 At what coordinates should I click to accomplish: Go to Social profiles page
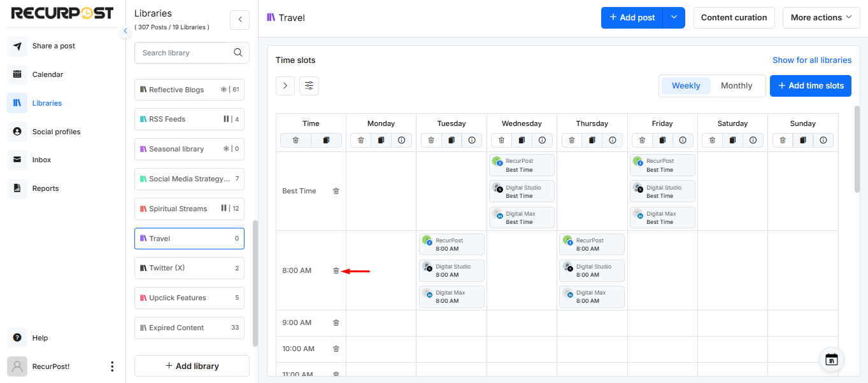click(x=56, y=132)
